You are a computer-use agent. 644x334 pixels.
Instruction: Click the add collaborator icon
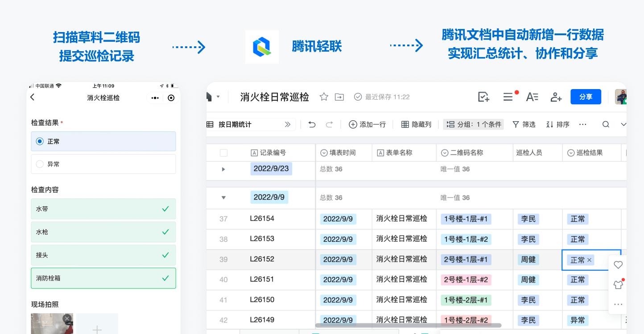pyautogui.click(x=556, y=97)
